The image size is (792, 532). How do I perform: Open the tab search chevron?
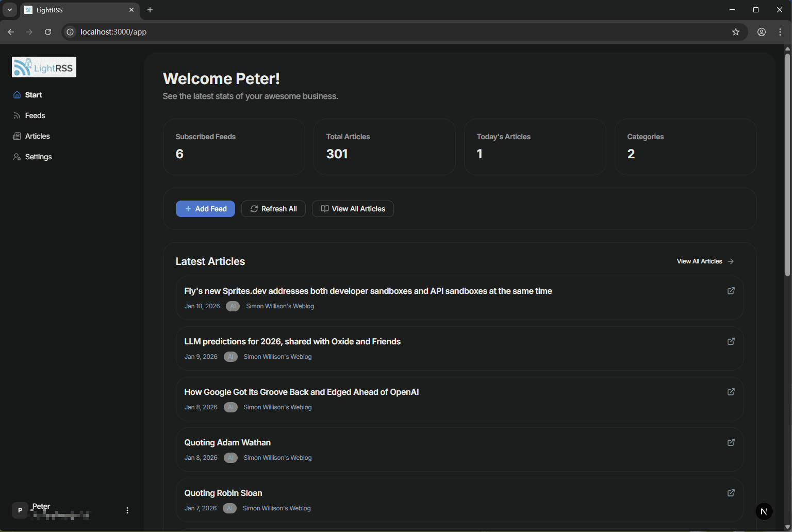pos(9,10)
